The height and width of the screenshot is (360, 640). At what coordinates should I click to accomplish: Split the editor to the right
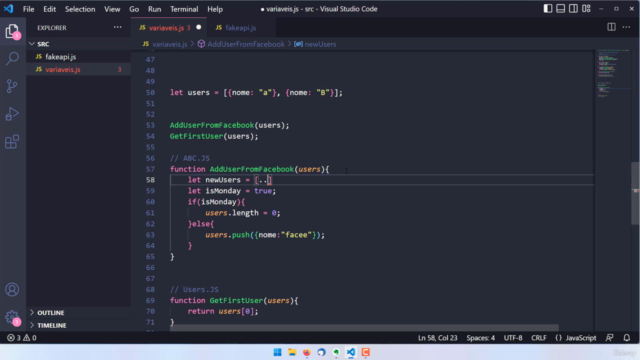coord(611,27)
